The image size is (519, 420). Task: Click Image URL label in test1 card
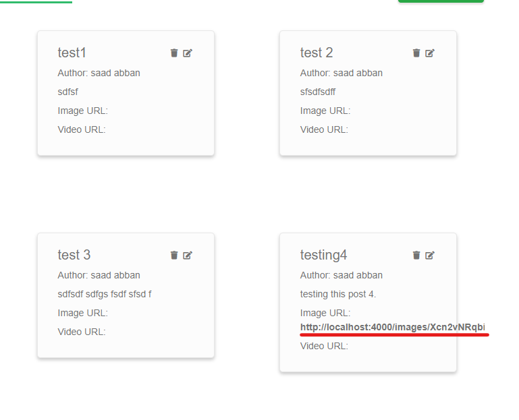(83, 111)
